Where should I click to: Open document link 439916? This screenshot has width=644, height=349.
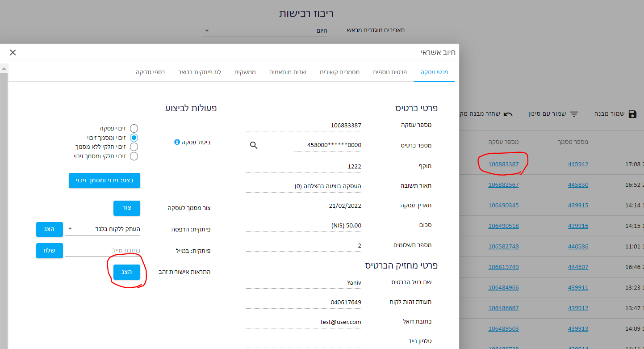pos(578,226)
